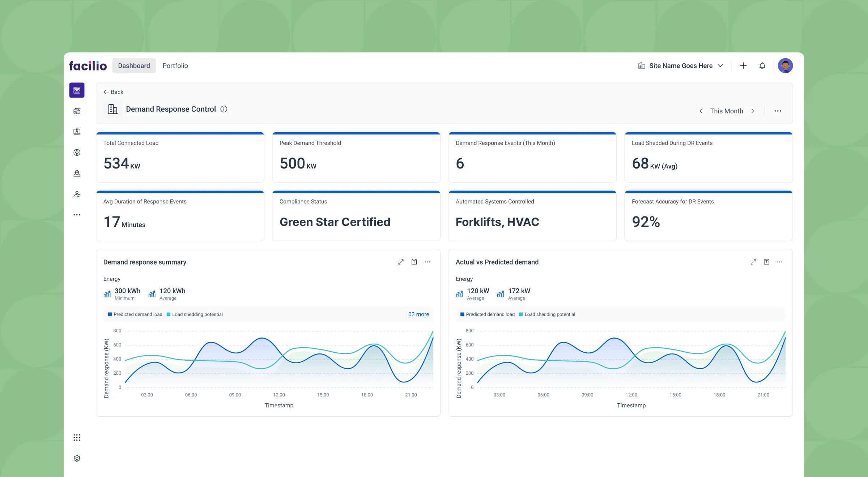
Task: Open the user-with-key sidebar icon
Action: point(77,194)
